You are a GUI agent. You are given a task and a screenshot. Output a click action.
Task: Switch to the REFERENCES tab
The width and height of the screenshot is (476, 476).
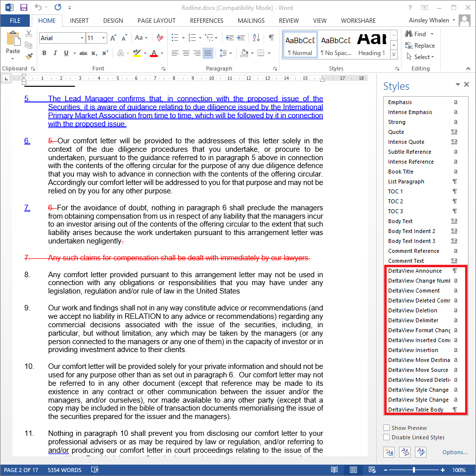[x=206, y=21]
